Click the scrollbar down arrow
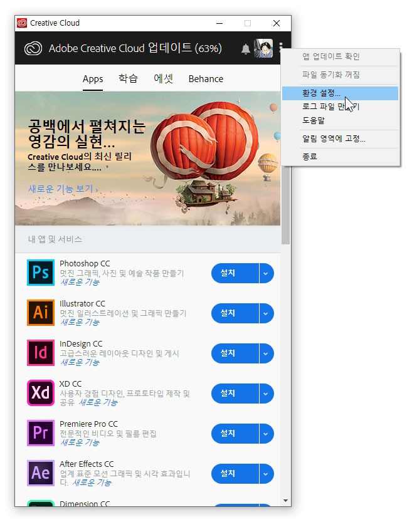 pyautogui.click(x=285, y=501)
